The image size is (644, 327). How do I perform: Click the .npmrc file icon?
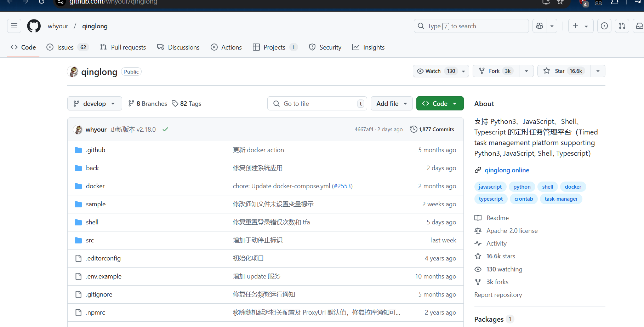point(78,312)
